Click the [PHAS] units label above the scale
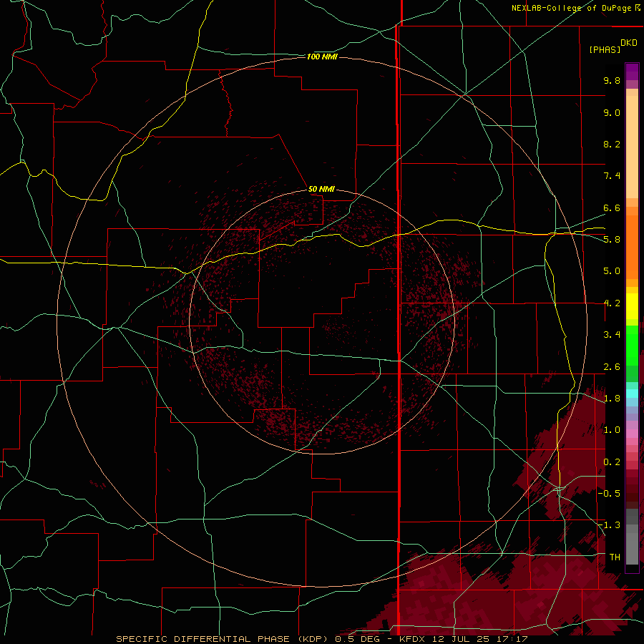The height and width of the screenshot is (644, 644). click(605, 49)
